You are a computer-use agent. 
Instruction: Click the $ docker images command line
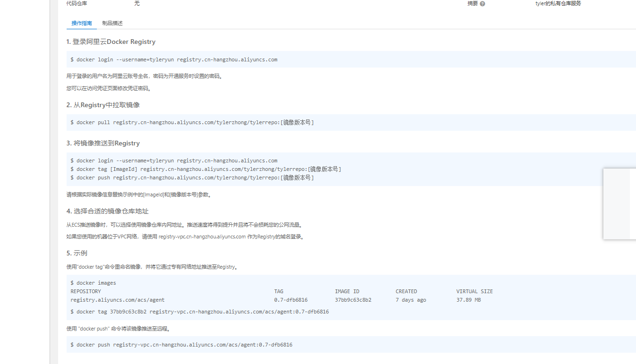tap(93, 283)
